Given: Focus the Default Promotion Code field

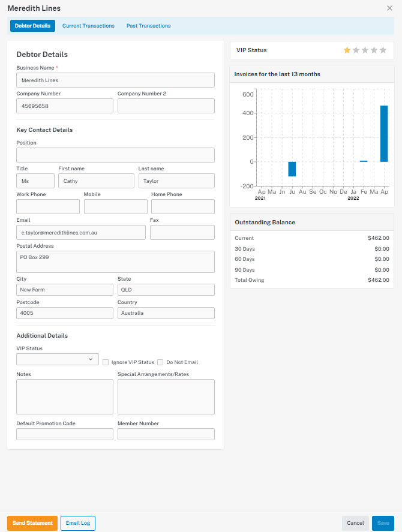Looking at the screenshot, I should pos(65,434).
